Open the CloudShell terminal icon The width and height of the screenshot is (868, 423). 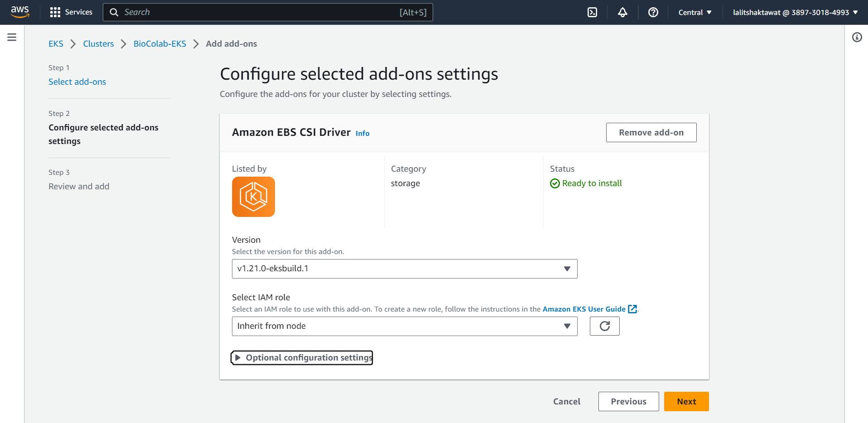pyautogui.click(x=592, y=12)
